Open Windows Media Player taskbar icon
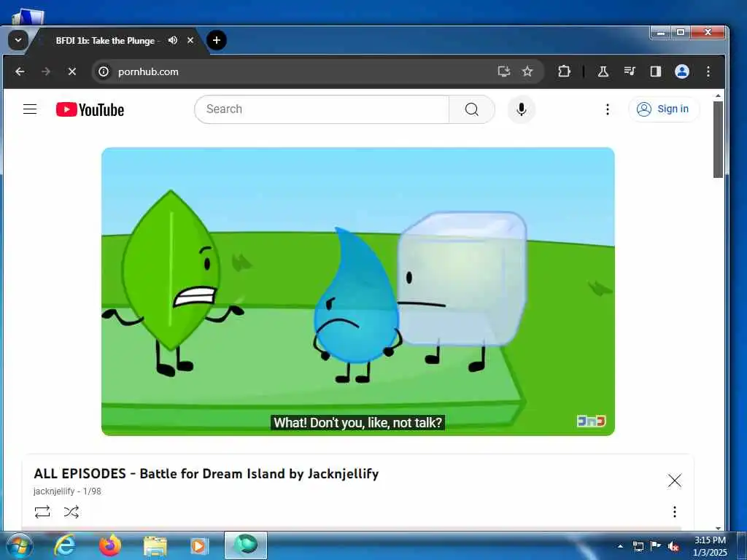747x560 pixels. [199, 546]
